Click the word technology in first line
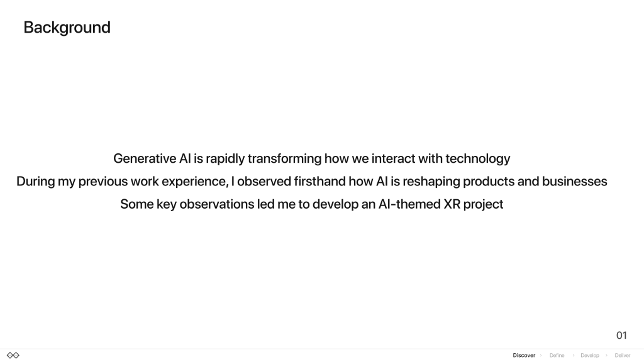Screen dimensions: 644x362 coord(478,158)
